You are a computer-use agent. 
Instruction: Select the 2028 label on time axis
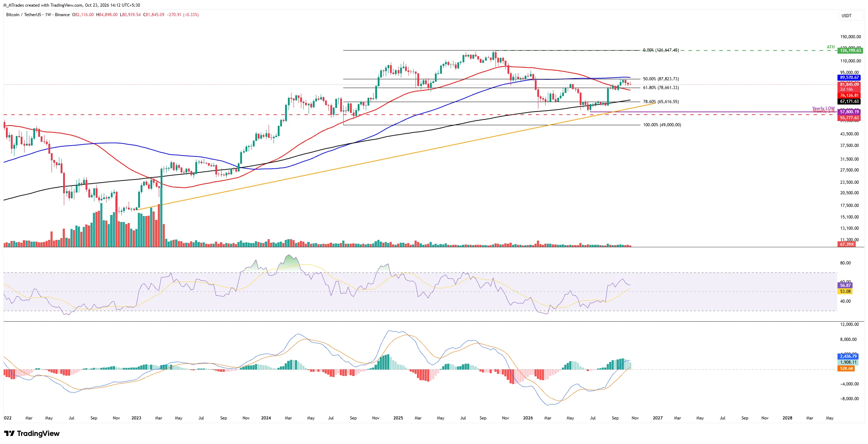787,418
